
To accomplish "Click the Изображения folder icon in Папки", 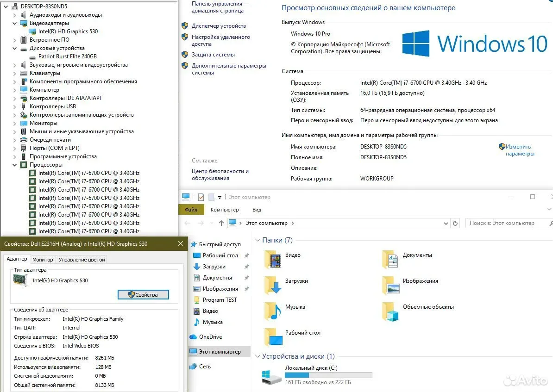I will point(391,285).
